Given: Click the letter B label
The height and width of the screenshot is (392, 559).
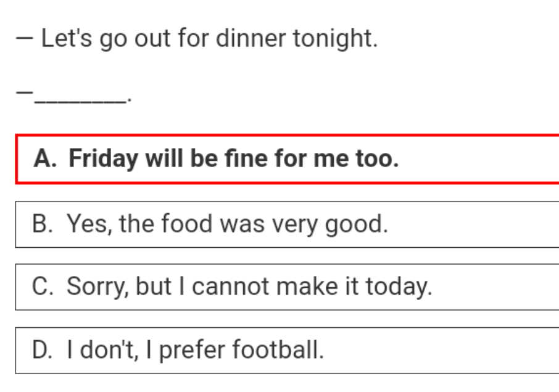Looking at the screenshot, I should coord(43,224).
